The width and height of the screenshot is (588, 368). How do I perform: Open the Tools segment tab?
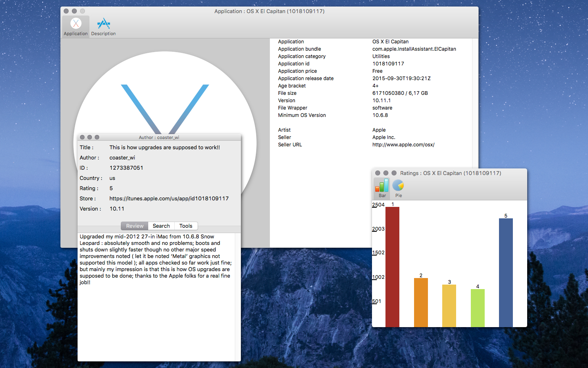[x=186, y=226]
